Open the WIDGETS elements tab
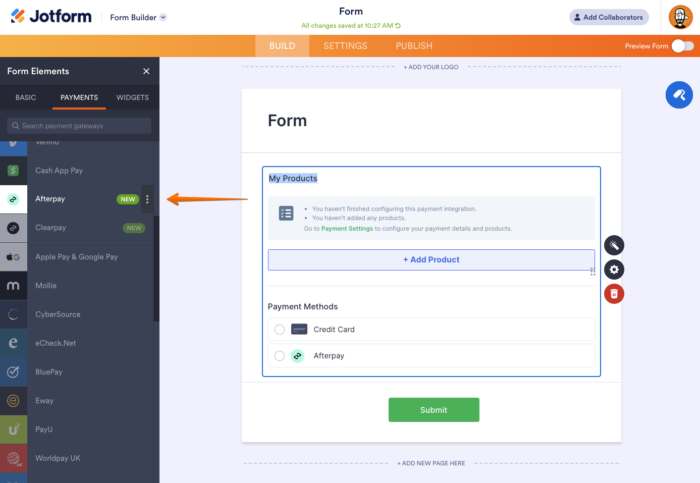The image size is (700, 483). (x=133, y=97)
